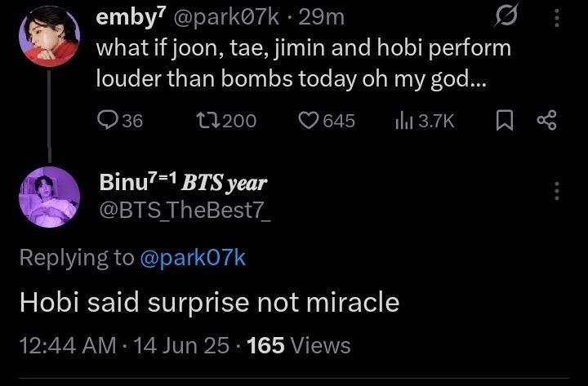View analytics via the bar chart icon
The image size is (588, 386).
point(404,122)
